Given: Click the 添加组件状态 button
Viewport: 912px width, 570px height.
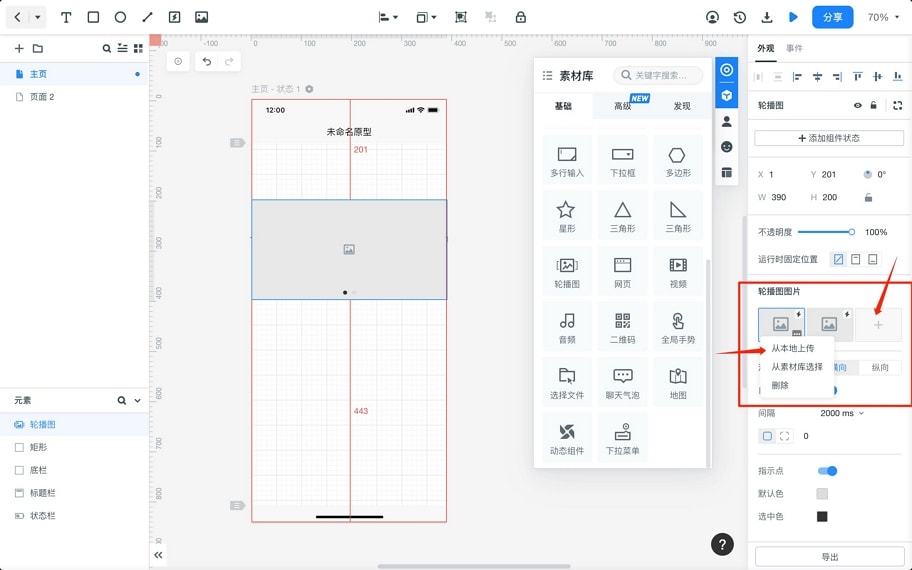Looking at the screenshot, I should 829,138.
